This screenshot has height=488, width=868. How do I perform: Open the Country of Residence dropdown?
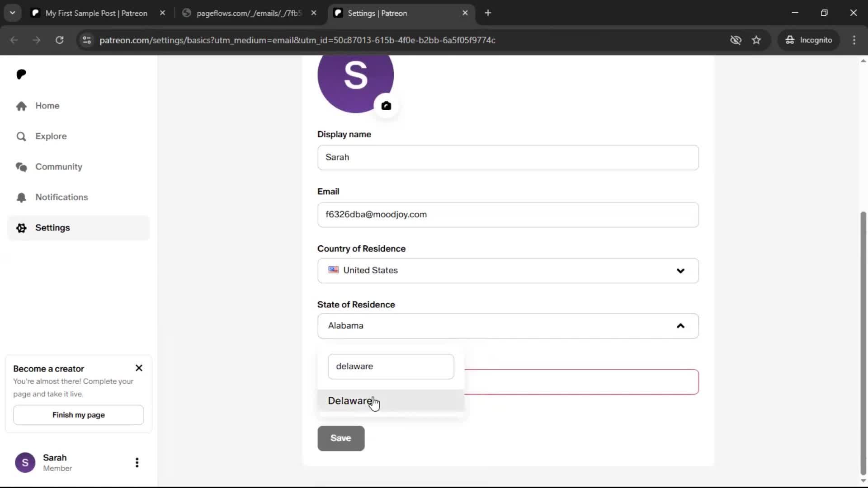508,270
